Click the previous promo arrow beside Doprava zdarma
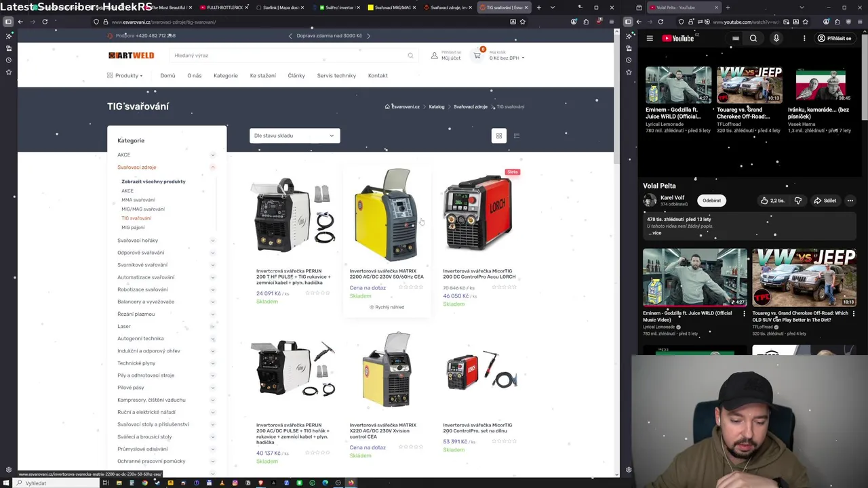868x488 pixels. coord(290,36)
